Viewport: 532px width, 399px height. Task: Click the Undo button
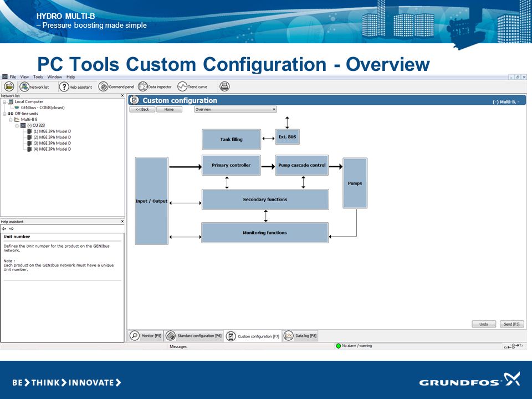pyautogui.click(x=484, y=324)
